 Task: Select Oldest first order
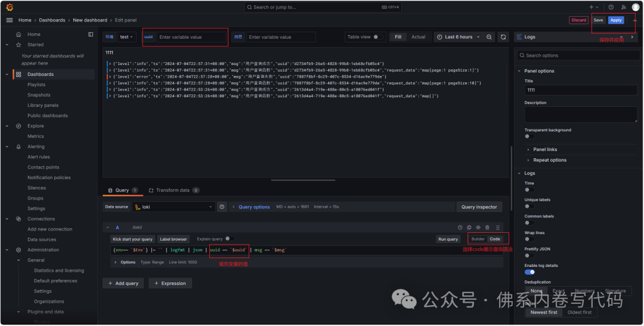click(579, 312)
